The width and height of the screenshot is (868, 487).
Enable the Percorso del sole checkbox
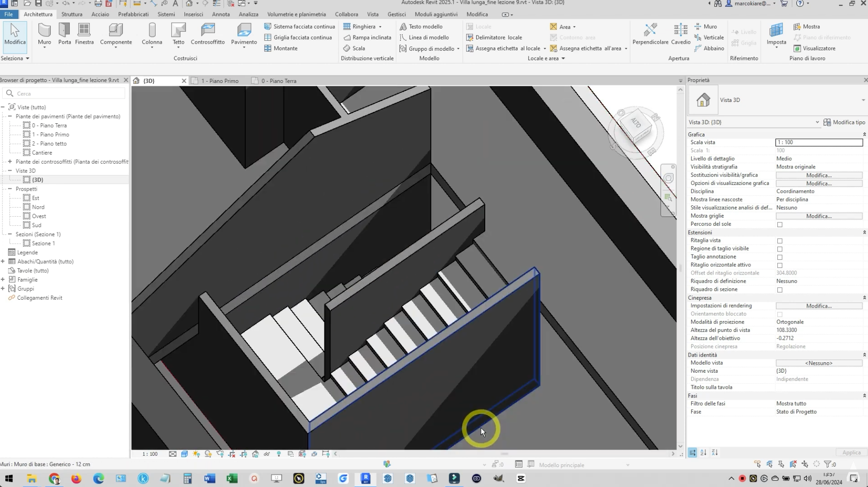tap(780, 224)
